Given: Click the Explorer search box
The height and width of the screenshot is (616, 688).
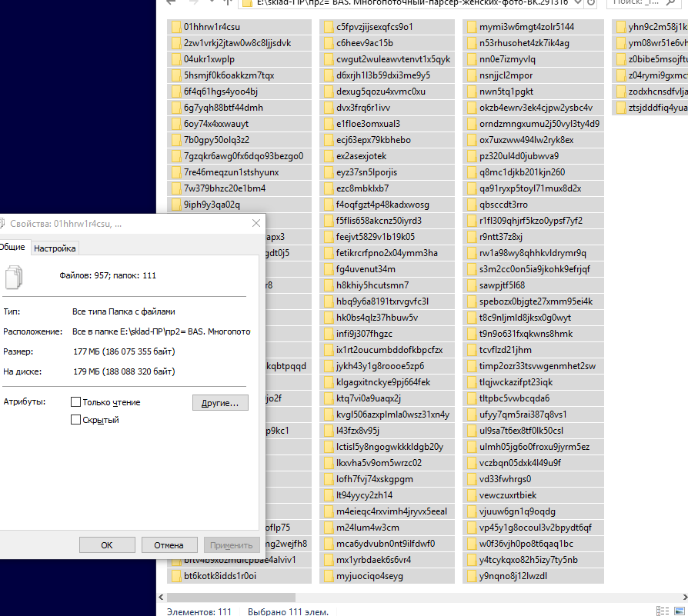Looking at the screenshot, I should coord(643,2).
